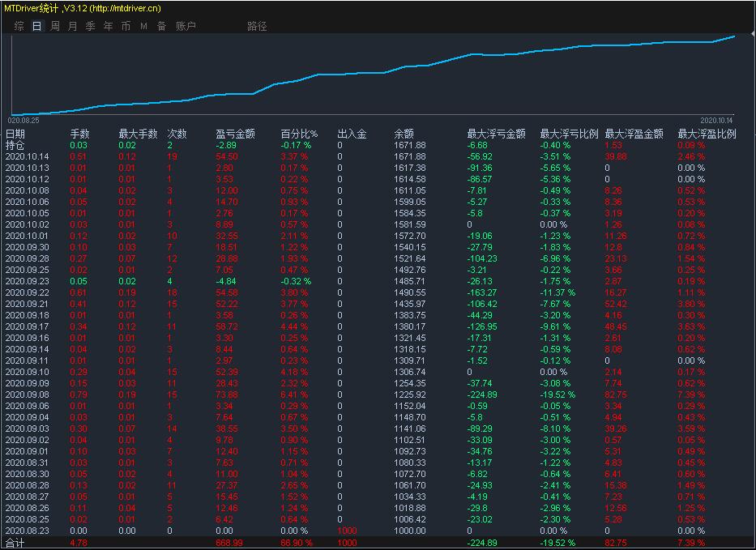
Task: Click balance value 1490.55
Action: coord(410,292)
